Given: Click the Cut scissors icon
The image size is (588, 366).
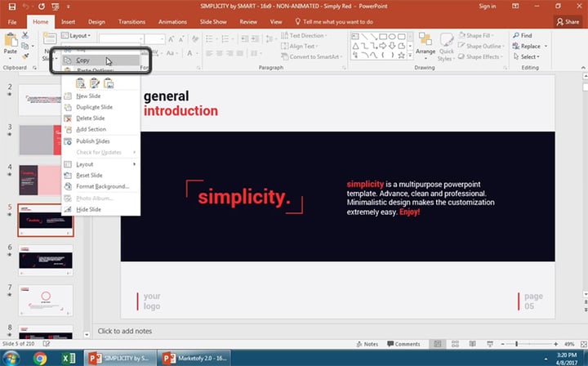Looking at the screenshot, I should coord(25,35).
